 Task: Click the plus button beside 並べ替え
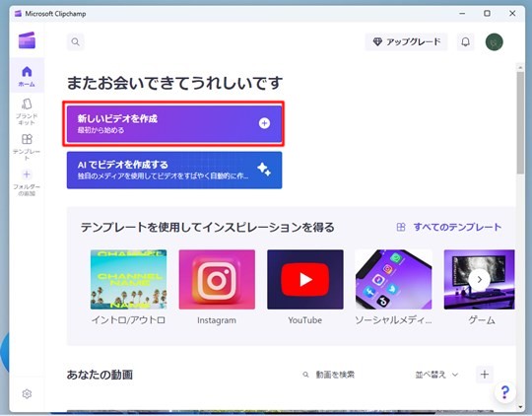tap(485, 375)
